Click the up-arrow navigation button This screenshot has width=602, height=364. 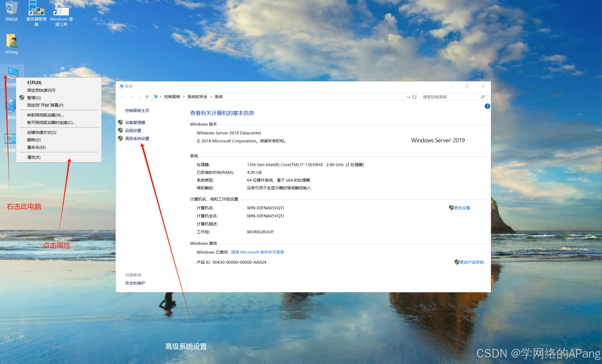(147, 97)
